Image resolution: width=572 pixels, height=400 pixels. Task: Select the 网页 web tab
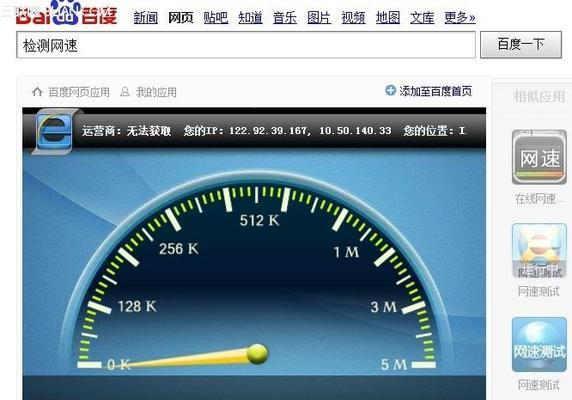tap(181, 18)
